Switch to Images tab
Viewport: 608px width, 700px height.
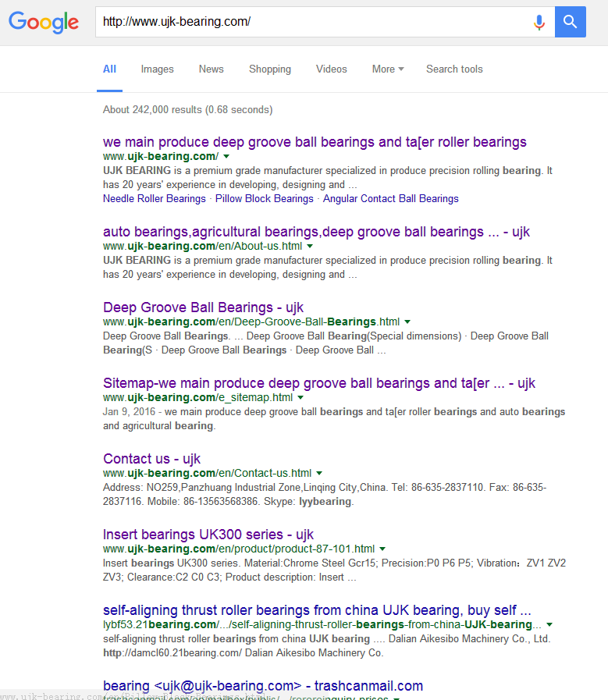pyautogui.click(x=157, y=69)
